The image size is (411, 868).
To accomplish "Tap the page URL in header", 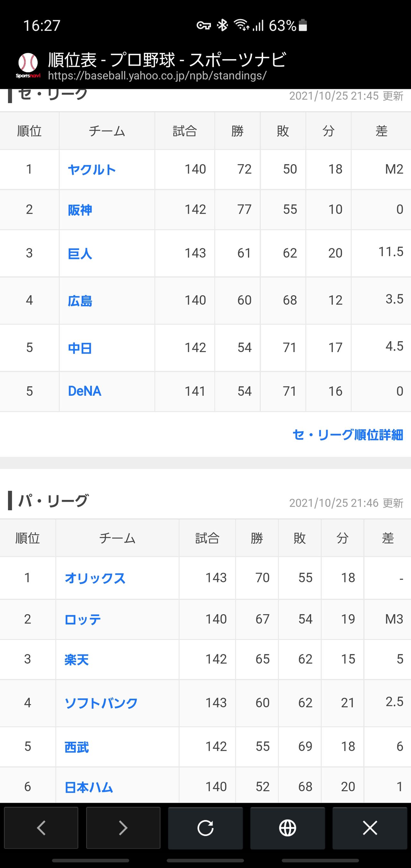I will coord(157,76).
